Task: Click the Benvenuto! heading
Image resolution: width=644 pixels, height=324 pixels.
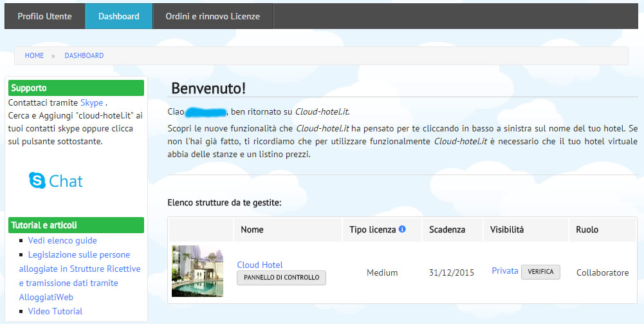Action: pyautogui.click(x=208, y=88)
